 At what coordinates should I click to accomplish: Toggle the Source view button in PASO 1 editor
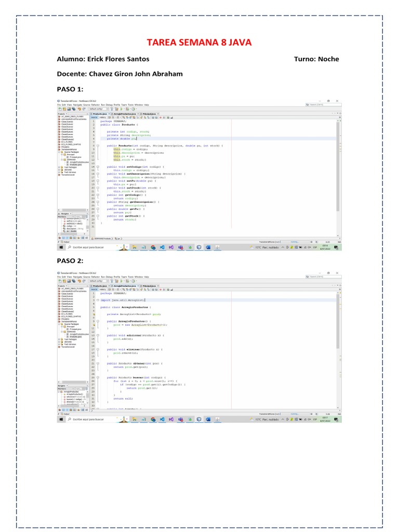tap(95, 117)
